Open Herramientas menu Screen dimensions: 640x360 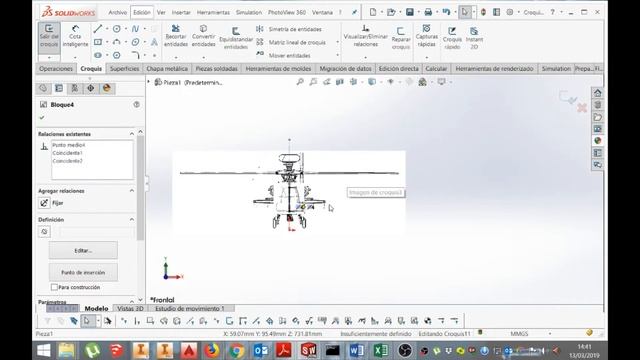coord(213,12)
